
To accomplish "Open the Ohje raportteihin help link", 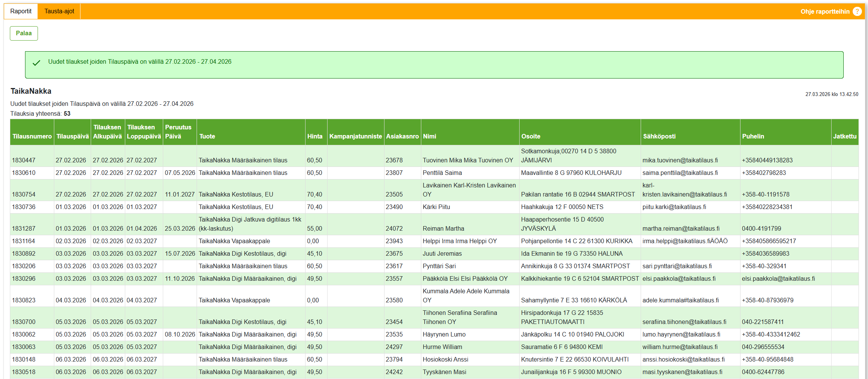I will click(825, 11).
